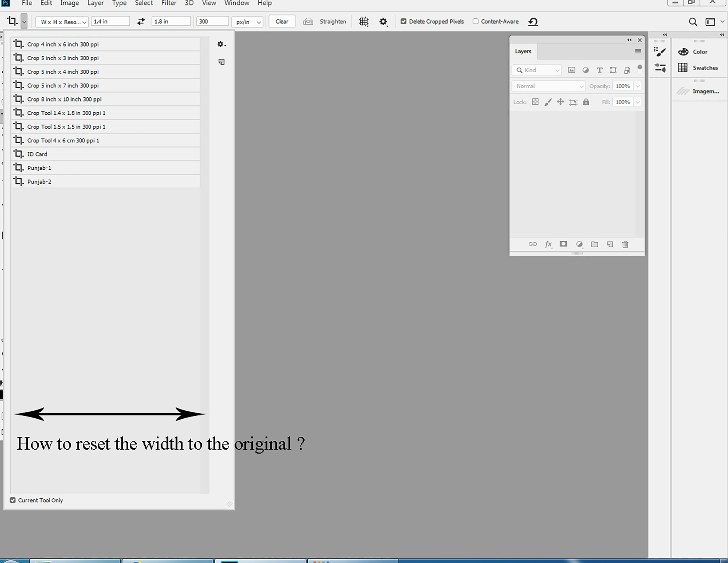Open the W x H x Resolution preset dropdown

point(62,22)
